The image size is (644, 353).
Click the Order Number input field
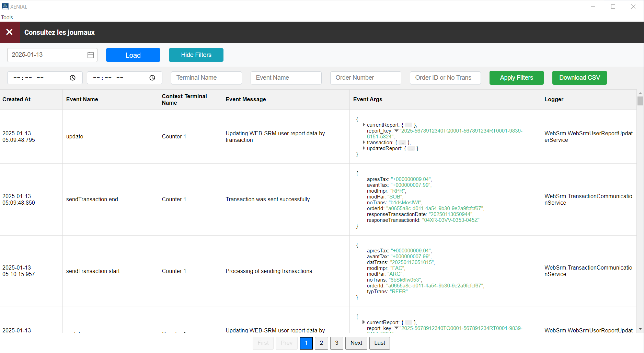point(365,78)
